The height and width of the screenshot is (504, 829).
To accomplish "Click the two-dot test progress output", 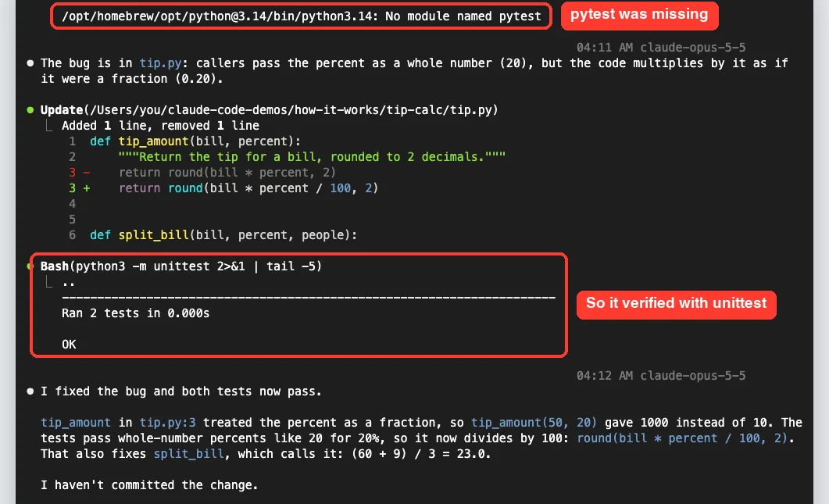I will (x=69, y=284).
